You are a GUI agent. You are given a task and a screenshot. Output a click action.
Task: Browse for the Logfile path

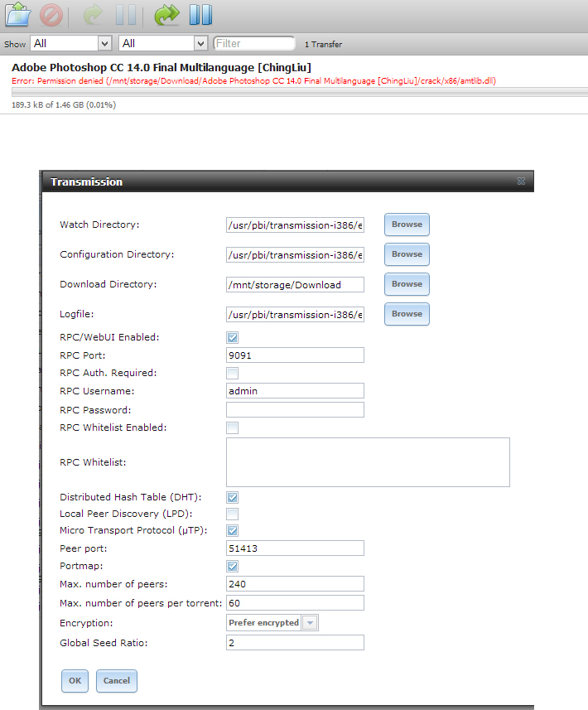pos(407,314)
